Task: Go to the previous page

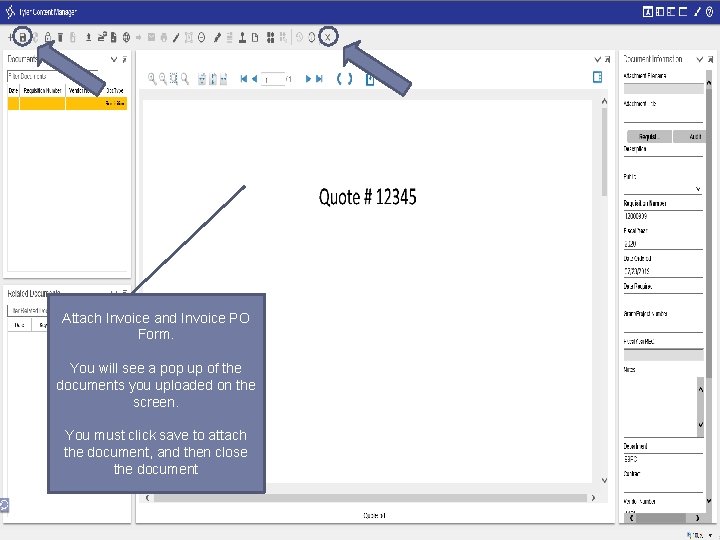Action: tap(254, 79)
